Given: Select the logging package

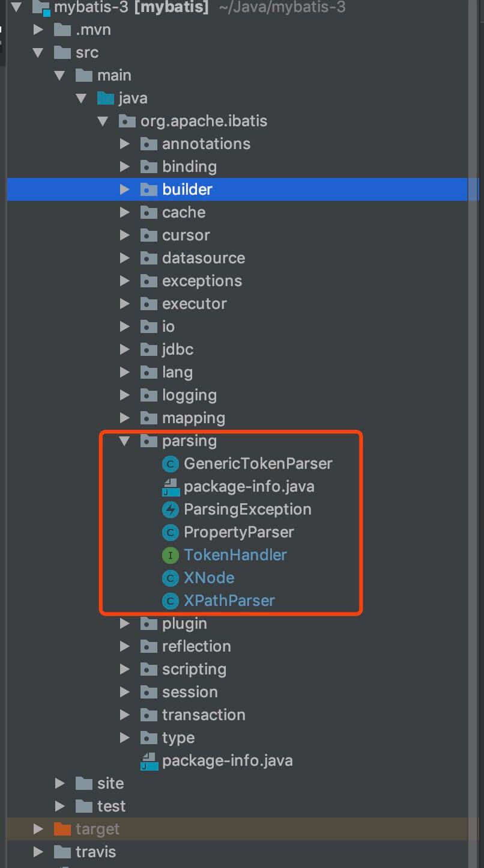Looking at the screenshot, I should tap(189, 395).
